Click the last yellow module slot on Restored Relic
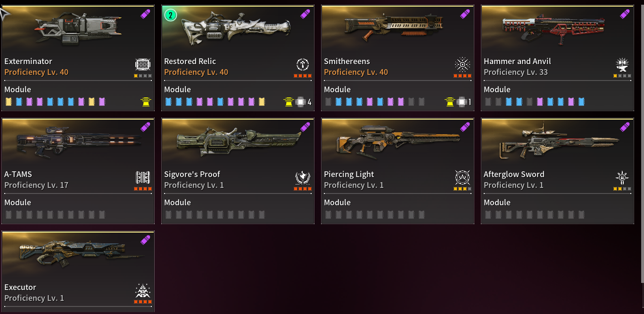Viewport: 644px width, 314px height. coord(262,102)
